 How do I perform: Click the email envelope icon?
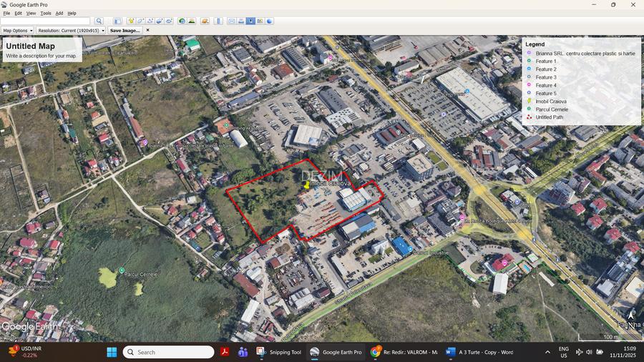(232, 21)
